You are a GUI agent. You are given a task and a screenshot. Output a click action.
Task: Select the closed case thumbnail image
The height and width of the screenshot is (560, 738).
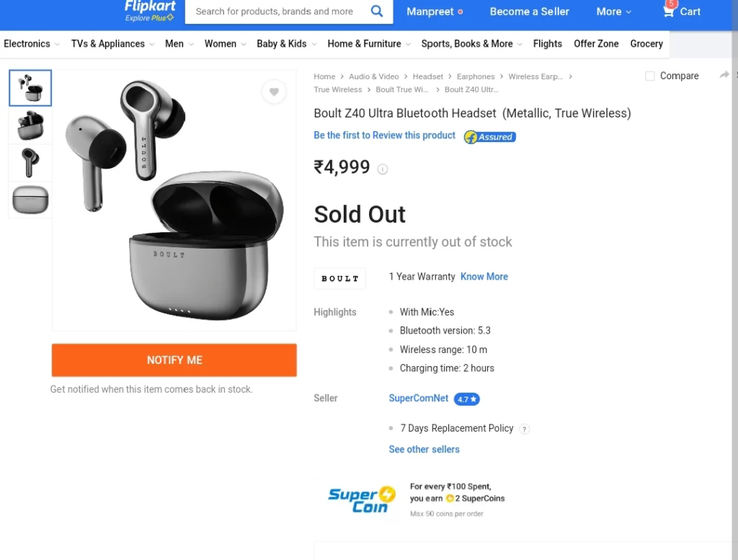30,200
